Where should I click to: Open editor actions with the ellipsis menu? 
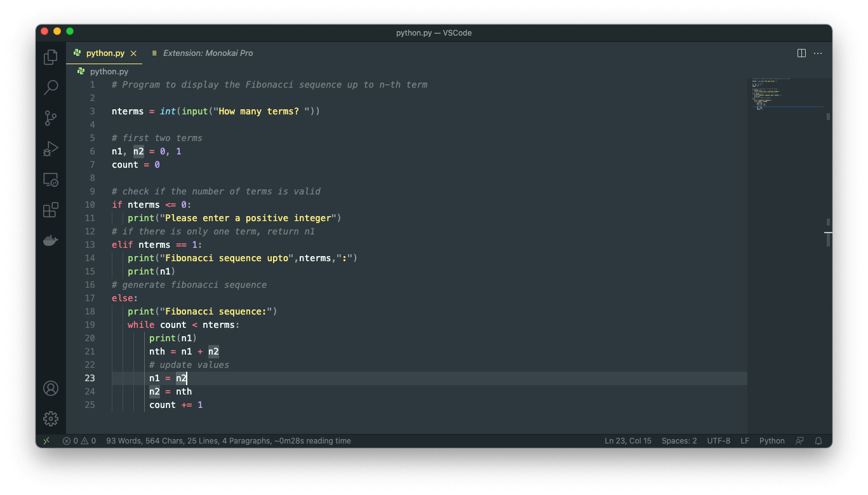click(x=818, y=53)
